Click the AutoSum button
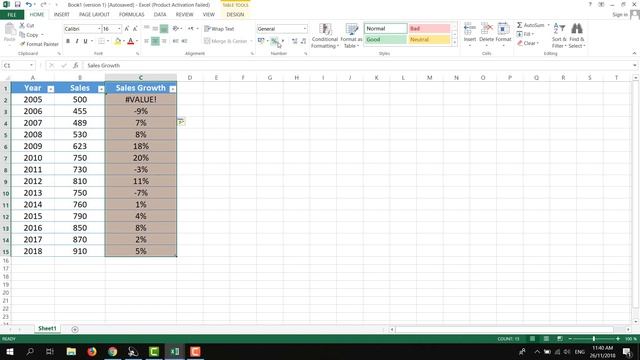Image resolution: width=640 pixels, height=360 pixels. point(530,25)
